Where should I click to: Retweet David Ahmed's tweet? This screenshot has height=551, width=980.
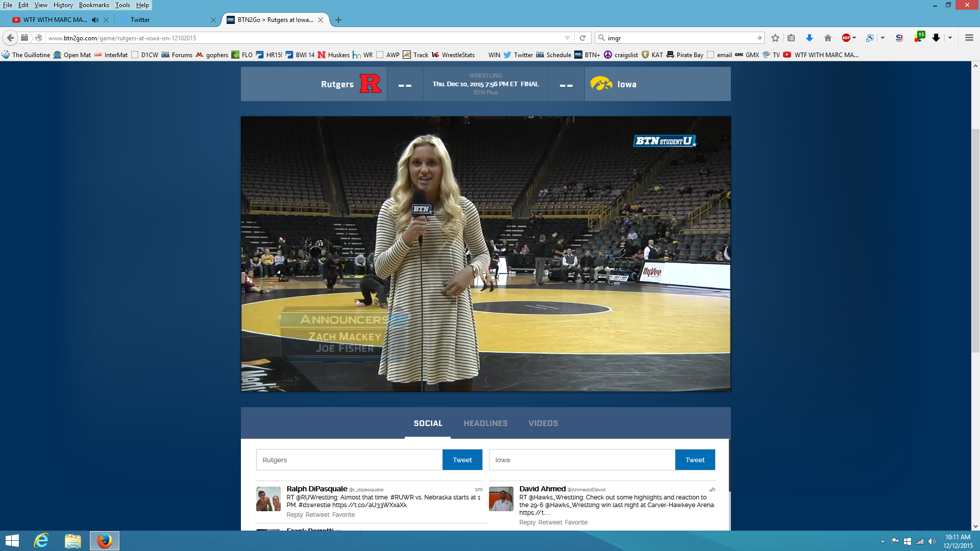[x=550, y=522]
